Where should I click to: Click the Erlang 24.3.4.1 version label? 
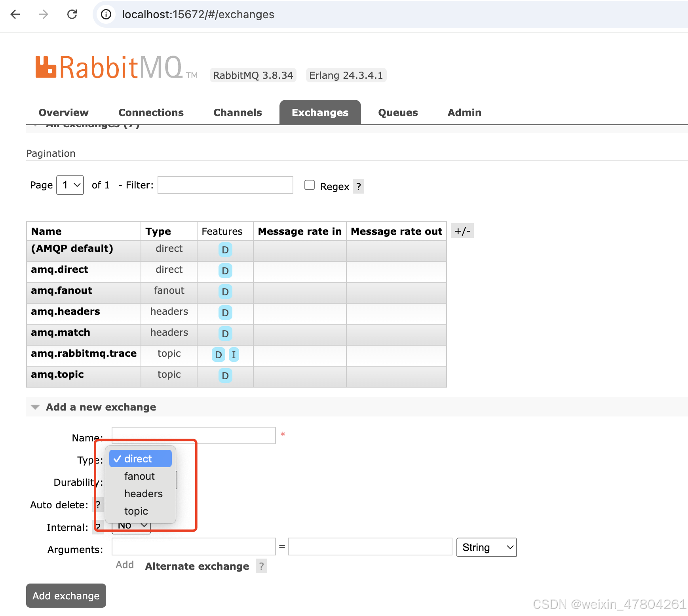[346, 75]
